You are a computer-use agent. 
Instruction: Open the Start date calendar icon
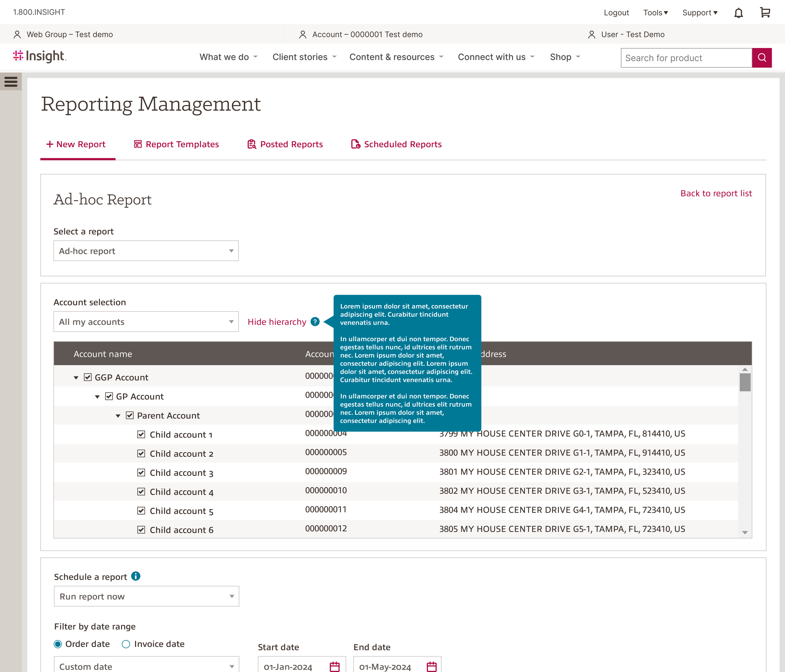pos(334,666)
